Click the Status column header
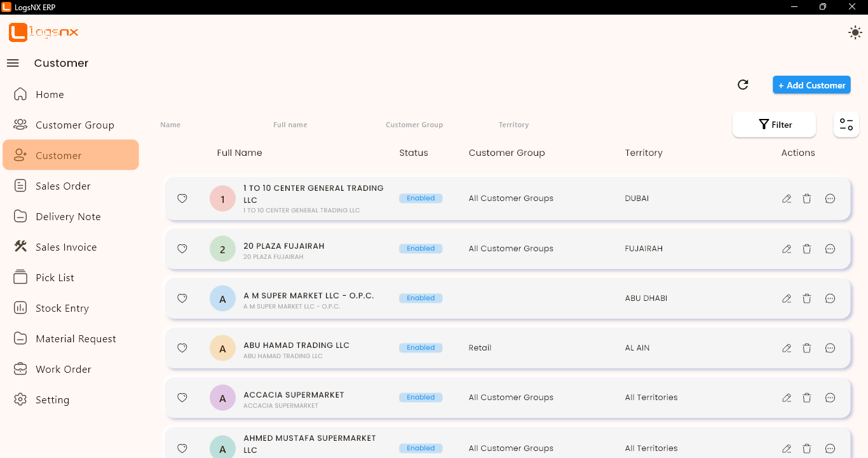 pyautogui.click(x=414, y=153)
